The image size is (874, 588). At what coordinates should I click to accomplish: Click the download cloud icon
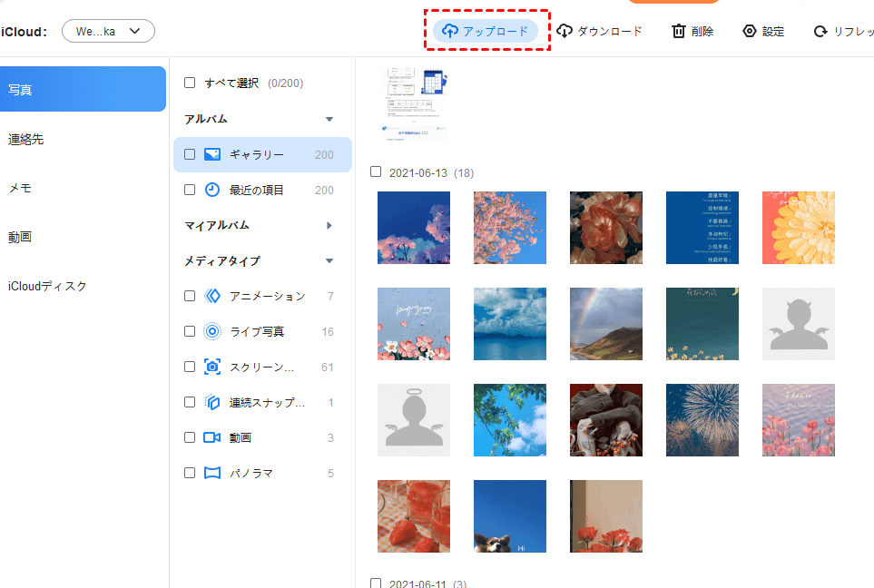565,31
